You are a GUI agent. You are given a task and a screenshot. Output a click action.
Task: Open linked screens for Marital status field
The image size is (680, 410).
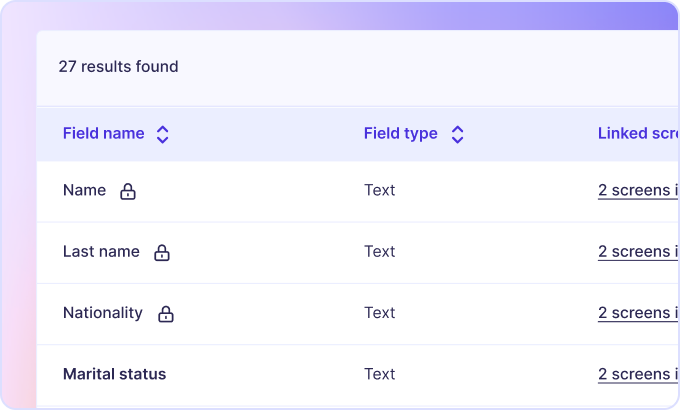(x=638, y=375)
